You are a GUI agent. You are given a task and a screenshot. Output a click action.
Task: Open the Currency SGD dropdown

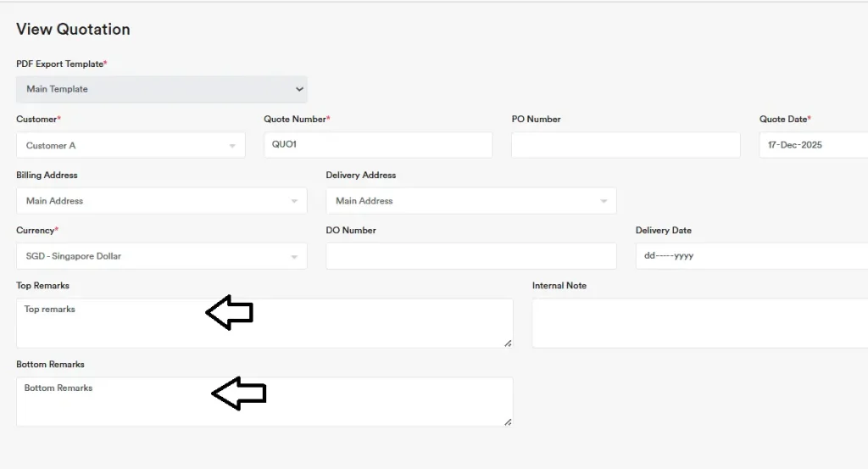[x=161, y=256]
